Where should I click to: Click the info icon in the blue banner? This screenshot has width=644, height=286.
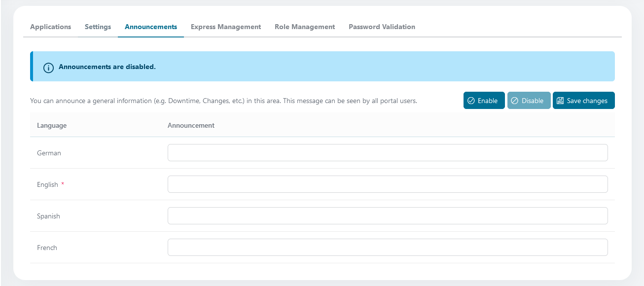point(48,67)
